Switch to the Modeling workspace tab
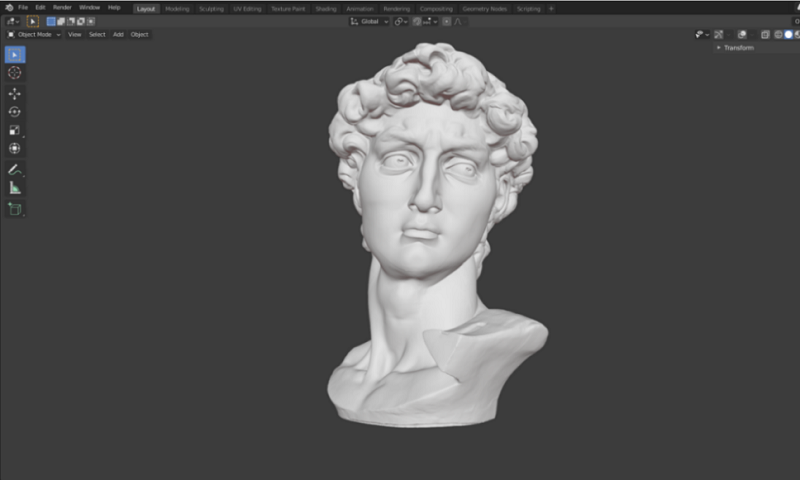This screenshot has width=800, height=480. (177, 9)
